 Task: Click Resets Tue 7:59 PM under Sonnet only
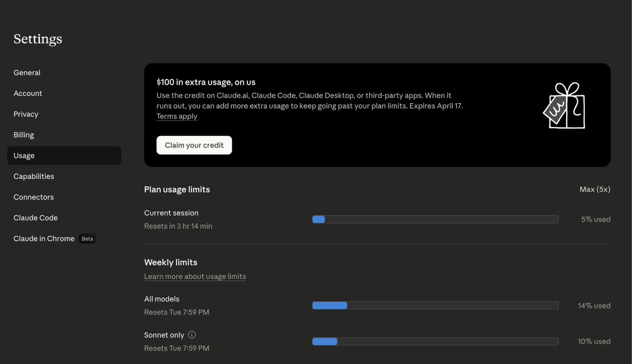coord(176,348)
